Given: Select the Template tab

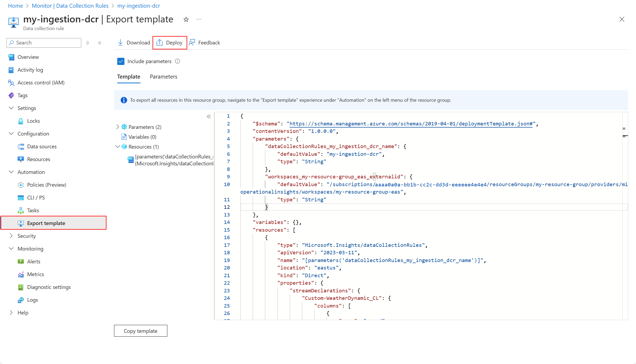Looking at the screenshot, I should pos(128,77).
